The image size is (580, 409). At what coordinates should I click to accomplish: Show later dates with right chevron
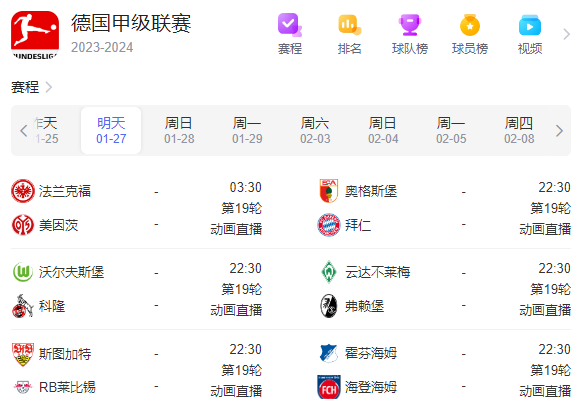[x=559, y=131]
